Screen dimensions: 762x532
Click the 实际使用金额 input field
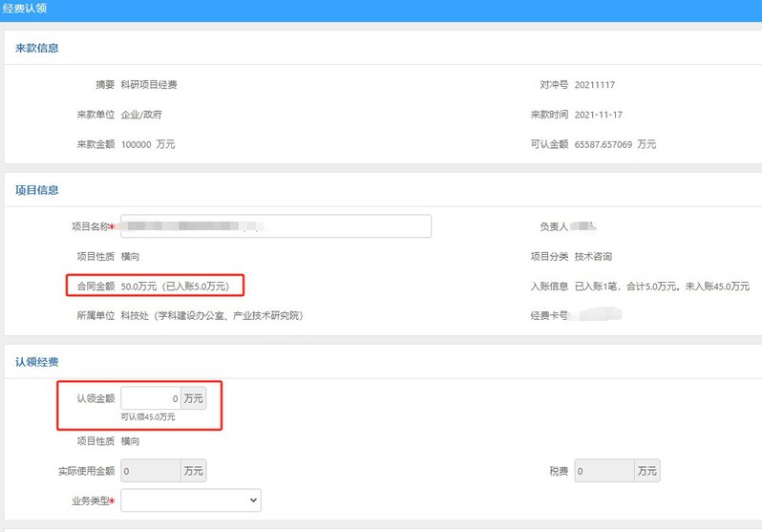[x=151, y=471]
